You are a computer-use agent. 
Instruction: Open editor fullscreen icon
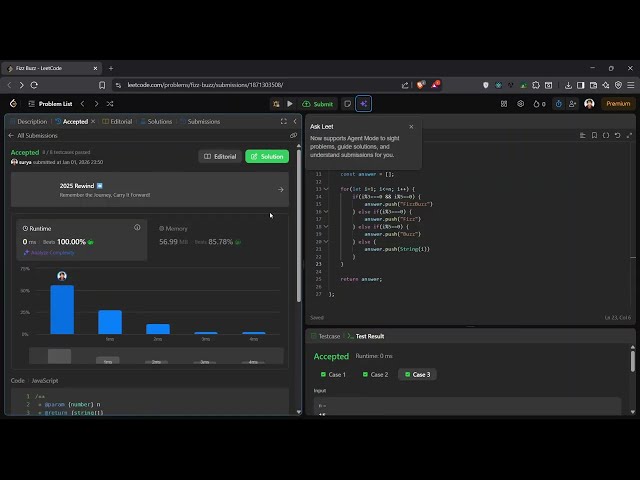(630, 135)
